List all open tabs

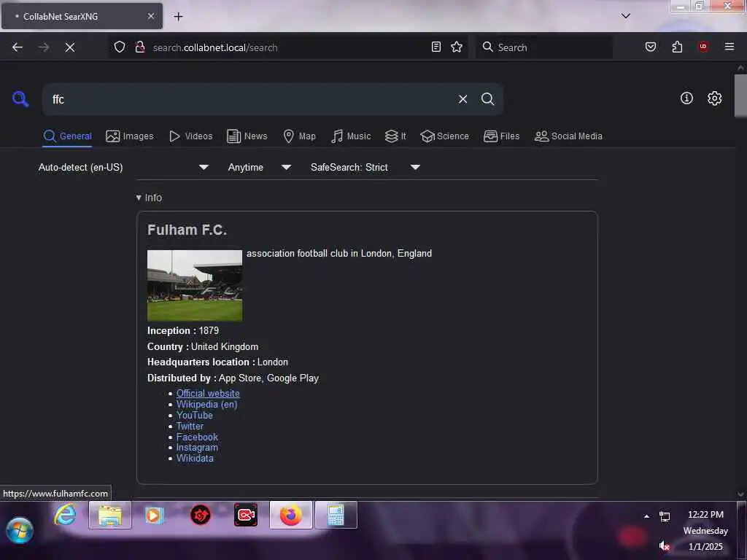pyautogui.click(x=626, y=16)
